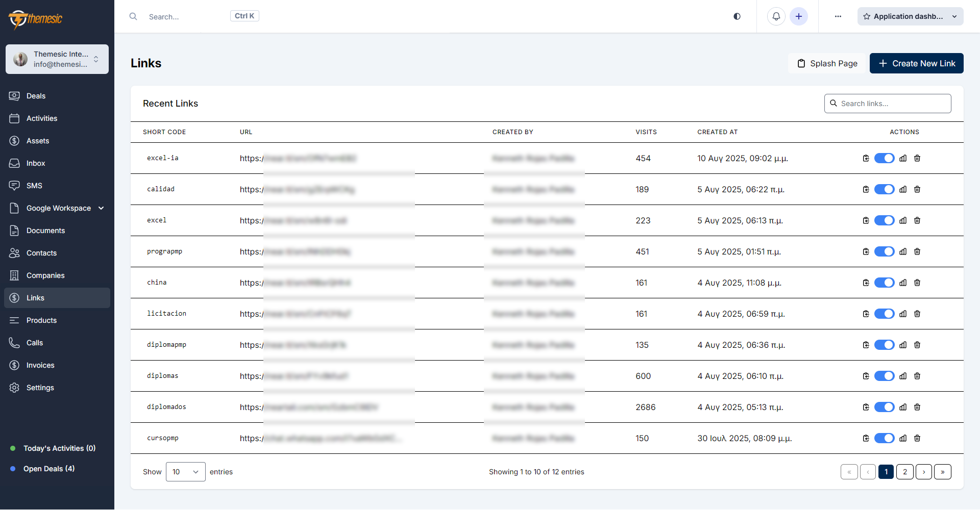Toggle dark mode
This screenshot has width=980, height=510.
737,16
